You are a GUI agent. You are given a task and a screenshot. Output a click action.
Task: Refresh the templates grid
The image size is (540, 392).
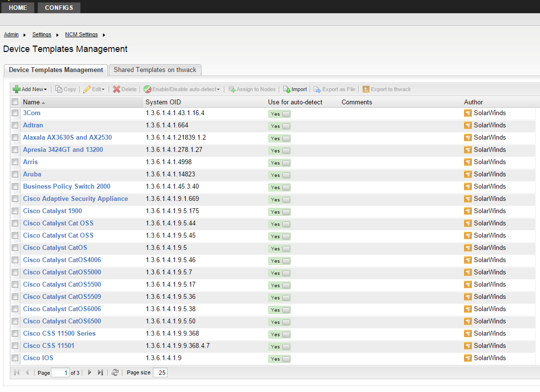click(x=115, y=372)
